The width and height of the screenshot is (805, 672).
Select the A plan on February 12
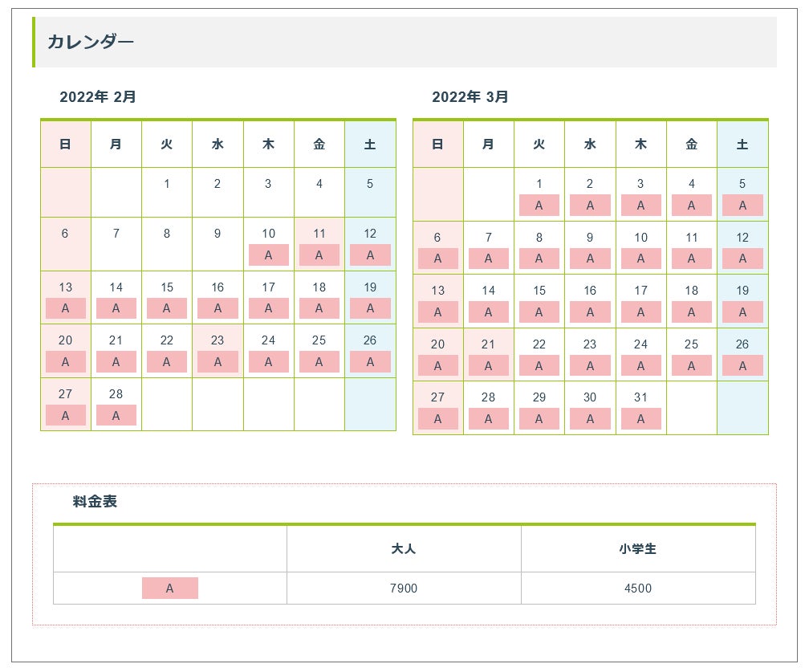point(370,255)
